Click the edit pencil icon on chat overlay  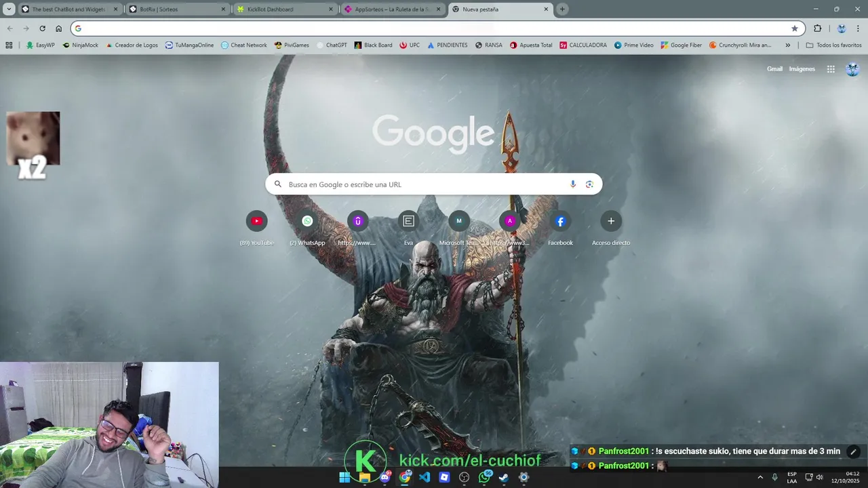coord(854,451)
